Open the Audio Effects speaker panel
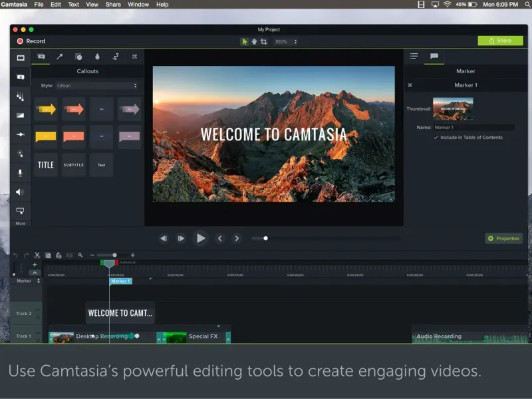532x399 pixels. (x=20, y=192)
